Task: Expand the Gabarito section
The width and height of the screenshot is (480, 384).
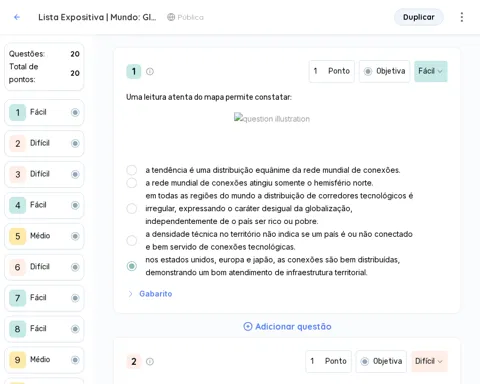Action: [x=150, y=294]
